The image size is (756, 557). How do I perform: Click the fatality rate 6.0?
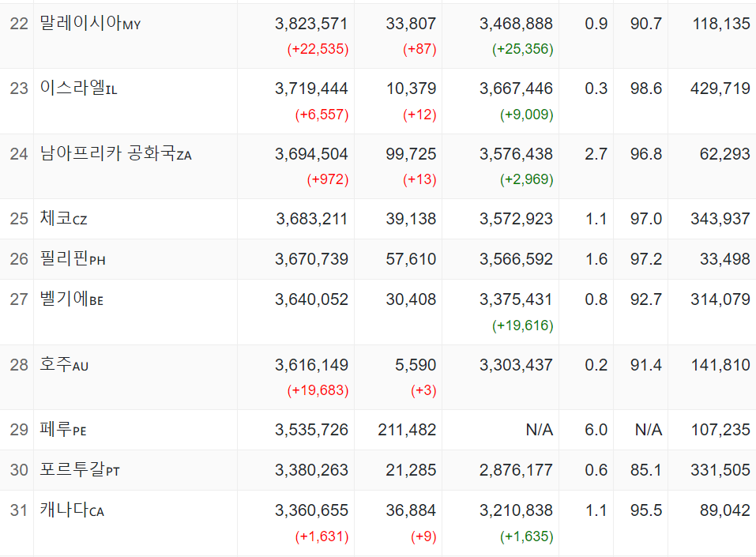point(596,430)
